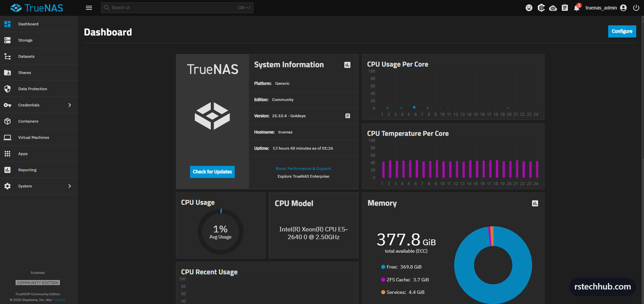The width and height of the screenshot is (644, 304).
Task: Click the "377.8 GiB" memory total
Action: click(x=406, y=240)
